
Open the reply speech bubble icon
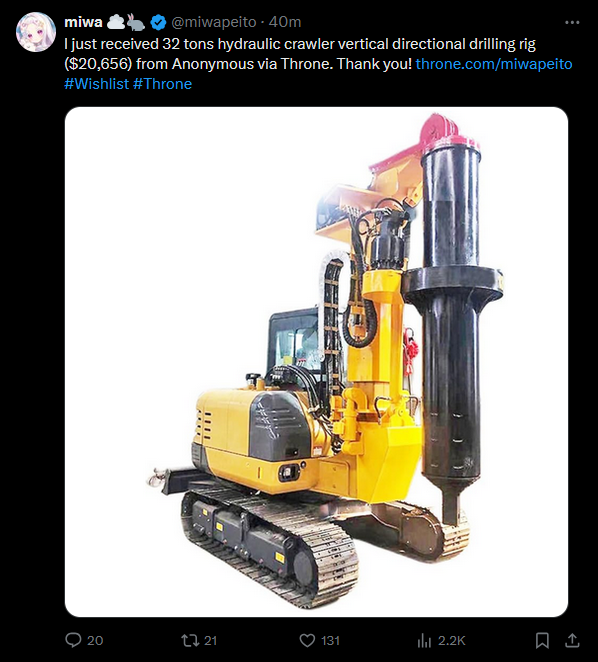click(x=73, y=640)
